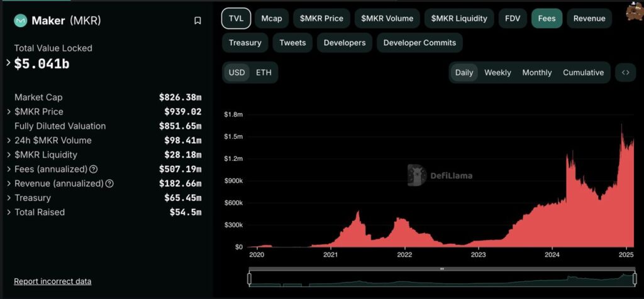Show info for Revenue (annualized)
The width and height of the screenshot is (644, 299).
tap(109, 183)
